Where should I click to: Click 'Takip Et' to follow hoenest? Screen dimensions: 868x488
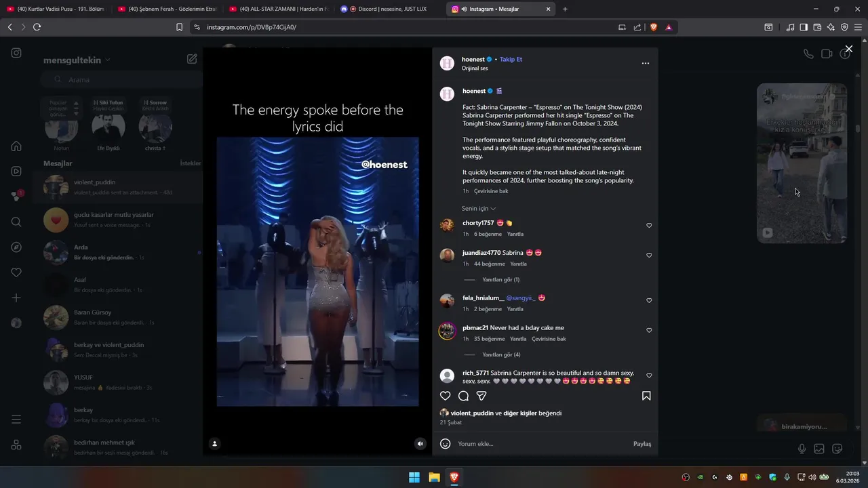[x=511, y=59]
